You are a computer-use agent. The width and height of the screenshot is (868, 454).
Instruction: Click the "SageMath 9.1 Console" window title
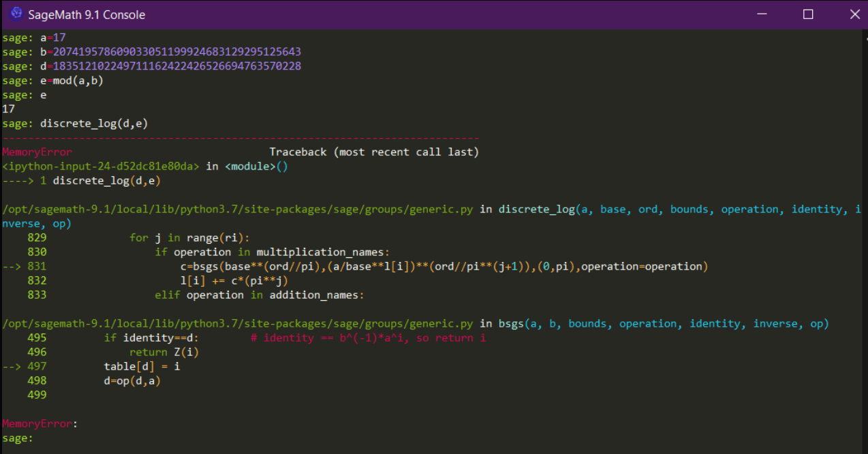[87, 14]
